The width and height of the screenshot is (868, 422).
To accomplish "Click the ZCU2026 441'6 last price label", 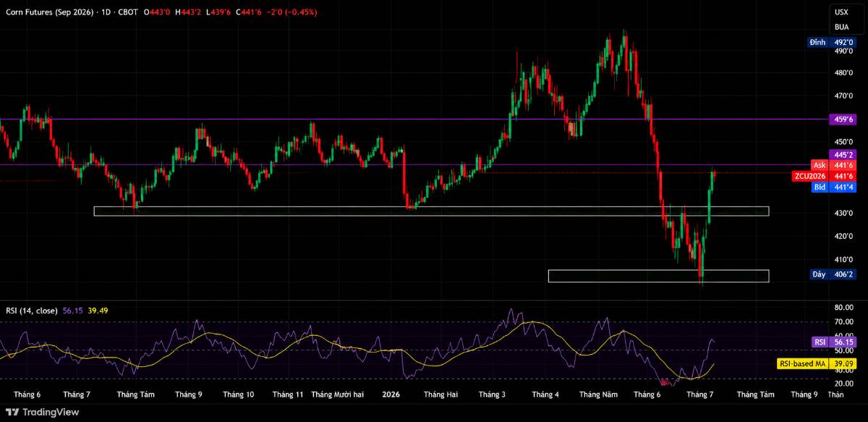I will [823, 176].
